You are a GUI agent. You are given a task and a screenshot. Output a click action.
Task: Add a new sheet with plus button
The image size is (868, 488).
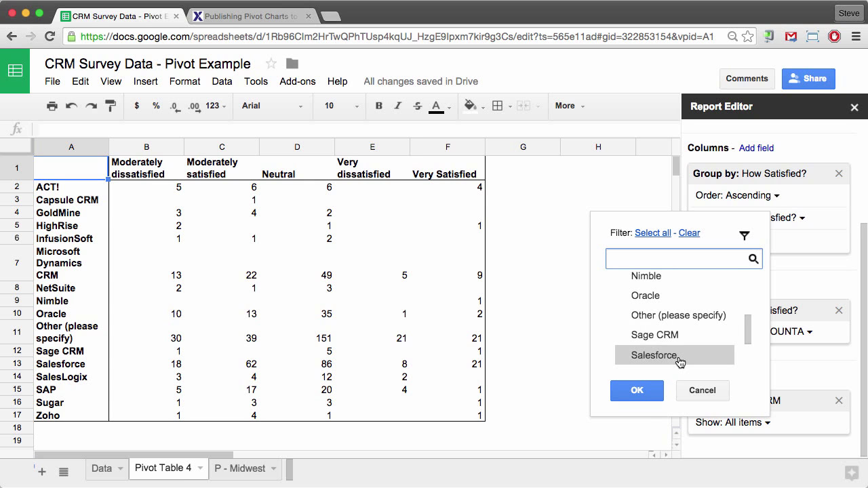click(42, 472)
